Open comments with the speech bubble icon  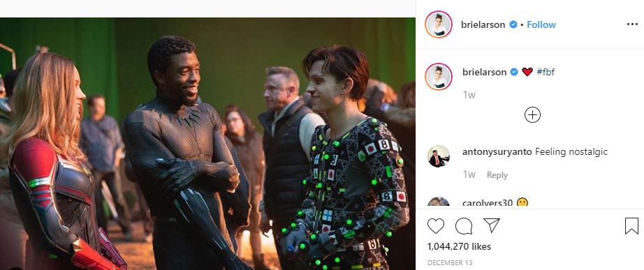tap(463, 225)
